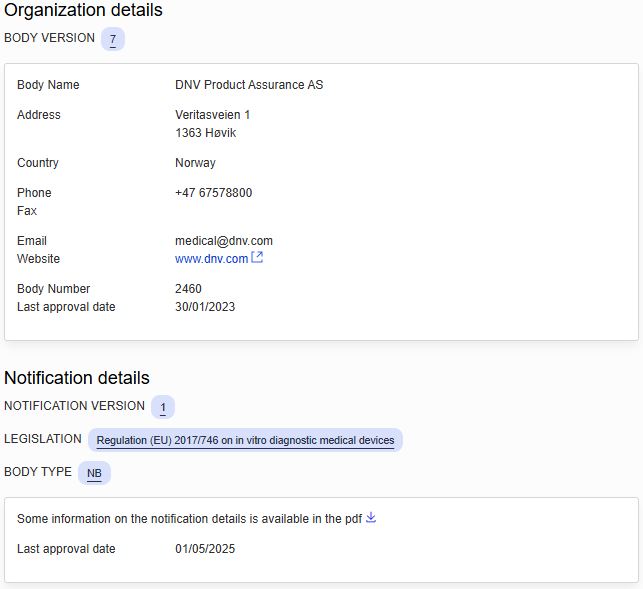
Task: Click the BODY TYPE label
Action: click(x=38, y=472)
